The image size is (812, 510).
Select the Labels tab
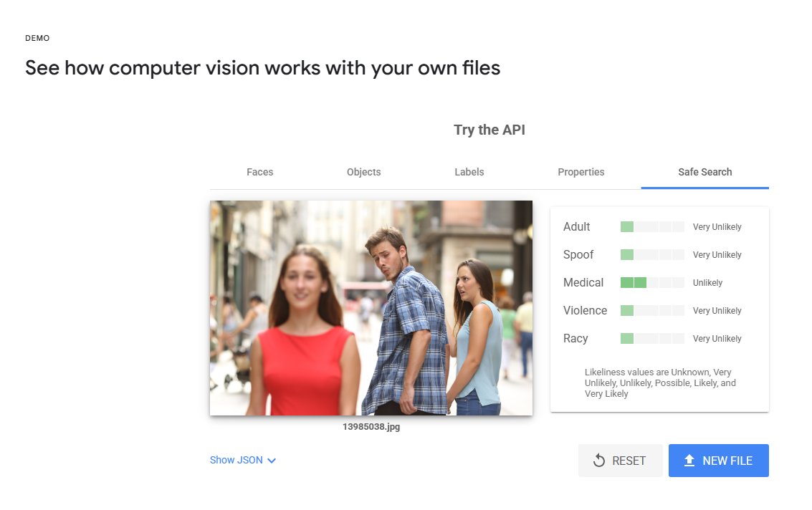click(469, 172)
